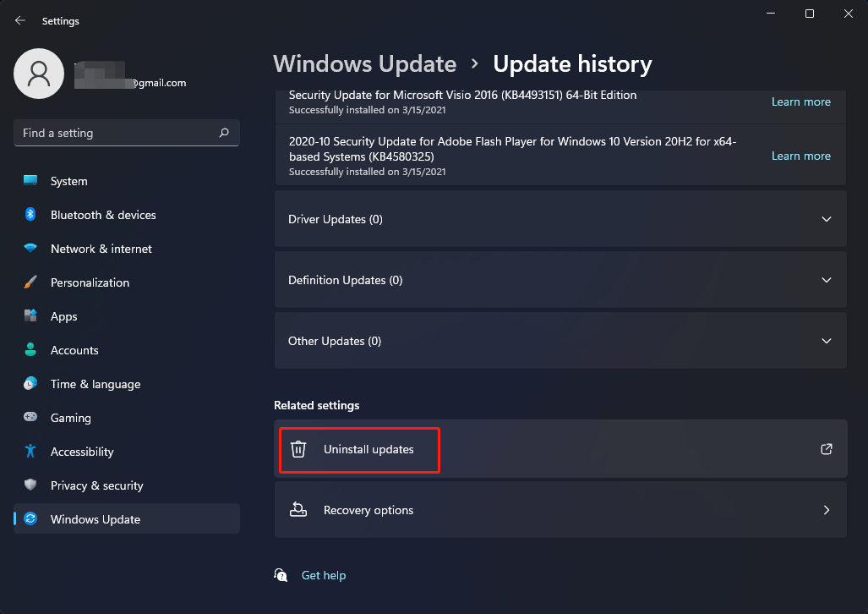Click Learn more for the Adobe Flash Player update

(x=800, y=156)
